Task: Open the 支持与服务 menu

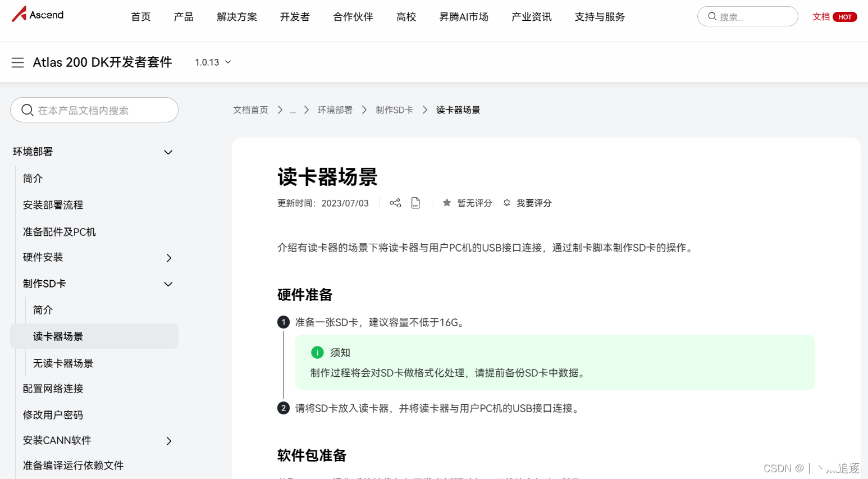Action: pos(600,17)
